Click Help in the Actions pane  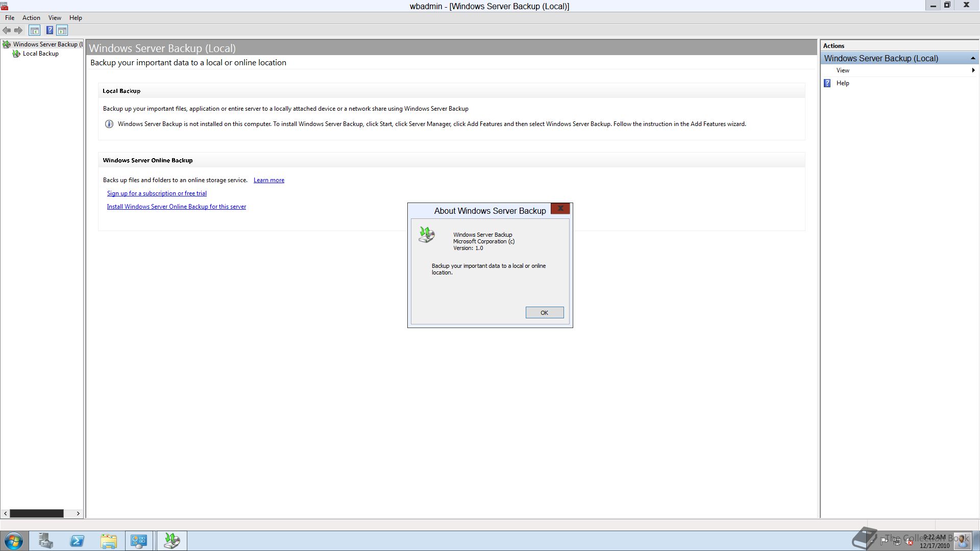(843, 83)
